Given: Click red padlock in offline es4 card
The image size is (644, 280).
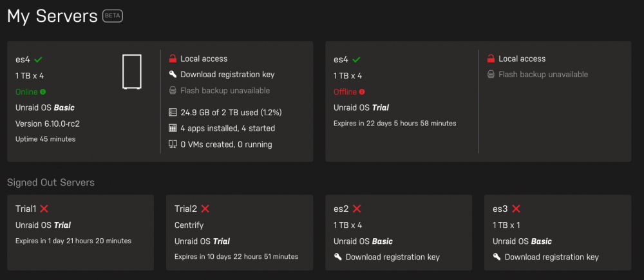Looking at the screenshot, I should point(491,59).
